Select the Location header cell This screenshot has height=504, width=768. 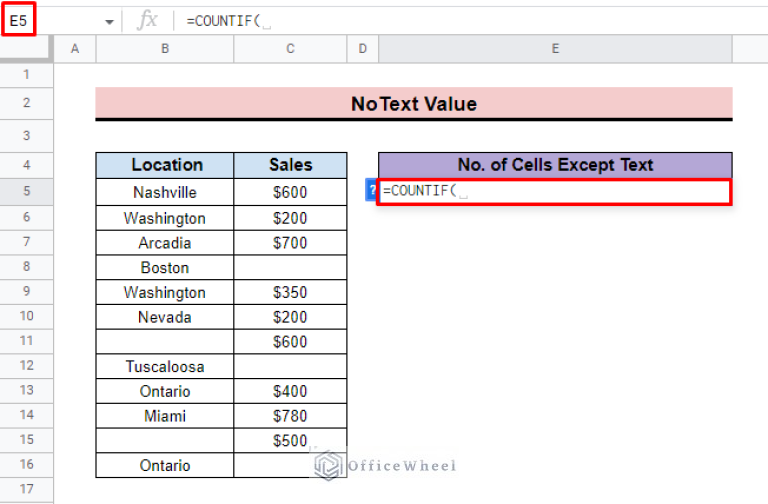click(166, 165)
